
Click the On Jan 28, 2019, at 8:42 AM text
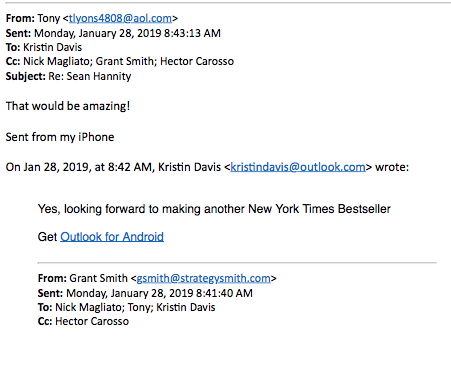[79, 167]
